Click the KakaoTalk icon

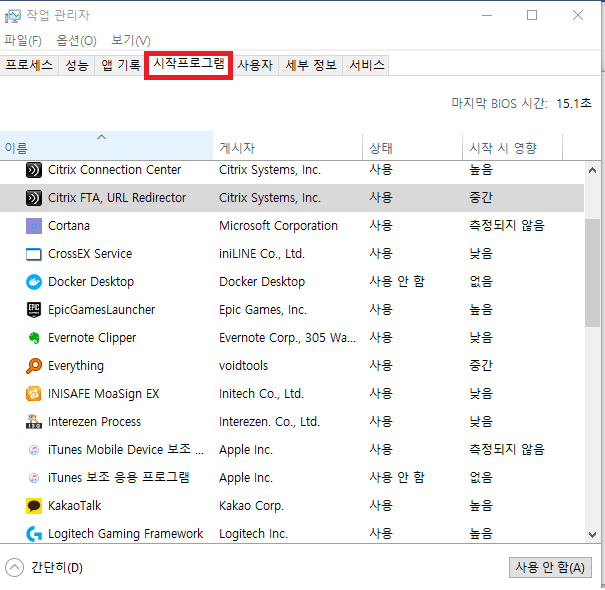(34, 506)
